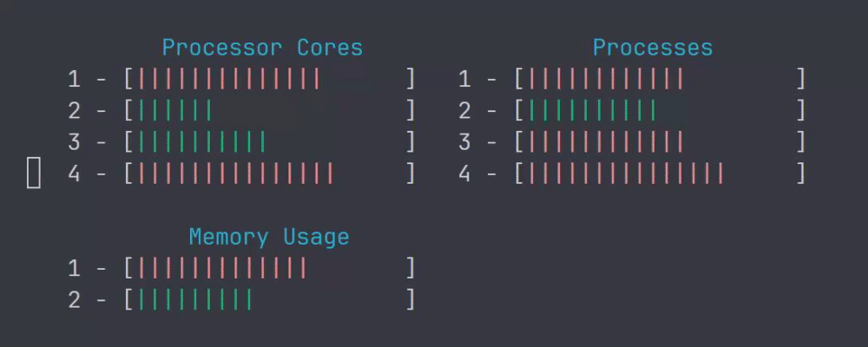Select the red Processor Cores bar 4

pos(235,173)
